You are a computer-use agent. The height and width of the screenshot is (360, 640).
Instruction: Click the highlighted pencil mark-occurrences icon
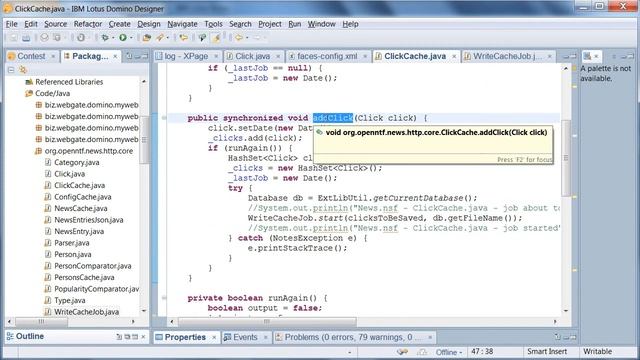click(x=217, y=38)
